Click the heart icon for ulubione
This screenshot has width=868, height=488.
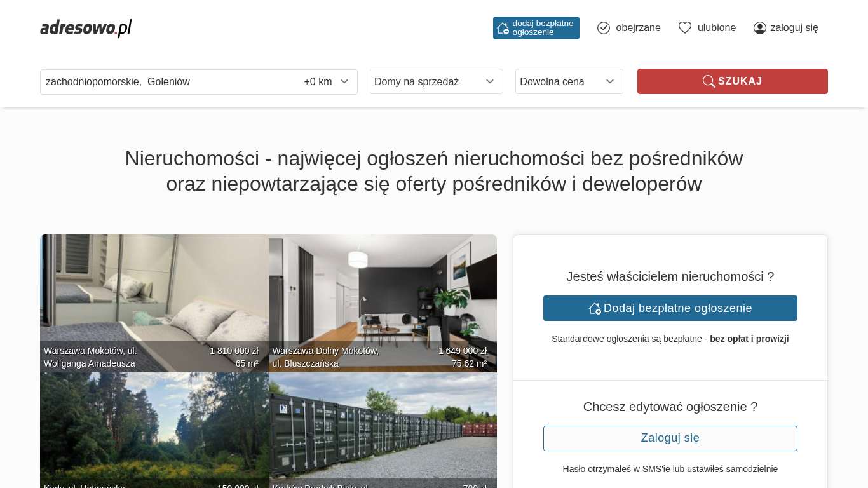pyautogui.click(x=684, y=28)
